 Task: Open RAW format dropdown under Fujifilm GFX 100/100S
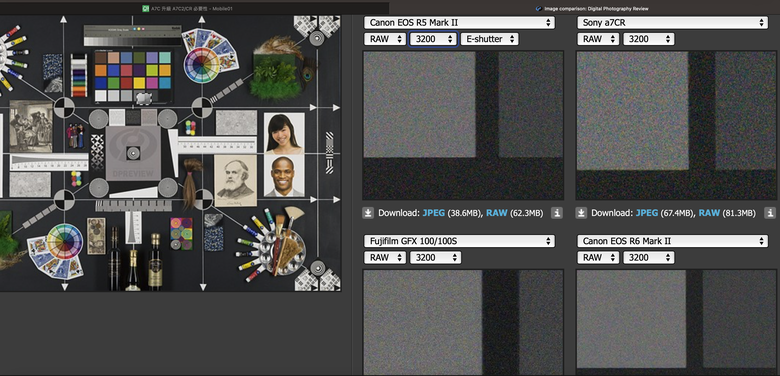tap(385, 258)
